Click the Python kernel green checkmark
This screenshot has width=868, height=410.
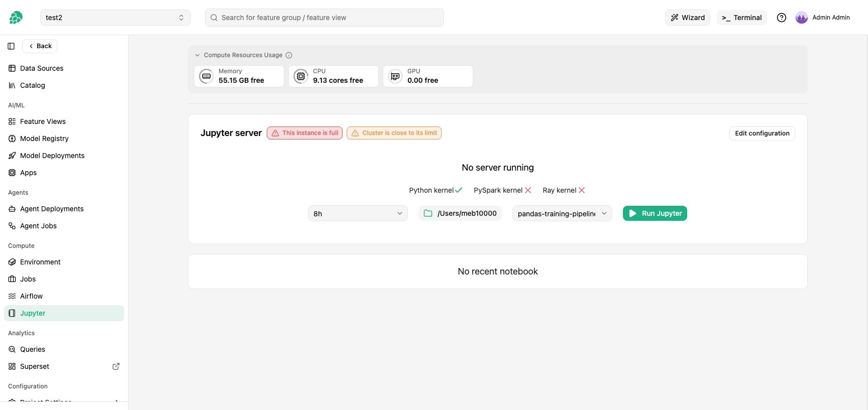(x=459, y=190)
